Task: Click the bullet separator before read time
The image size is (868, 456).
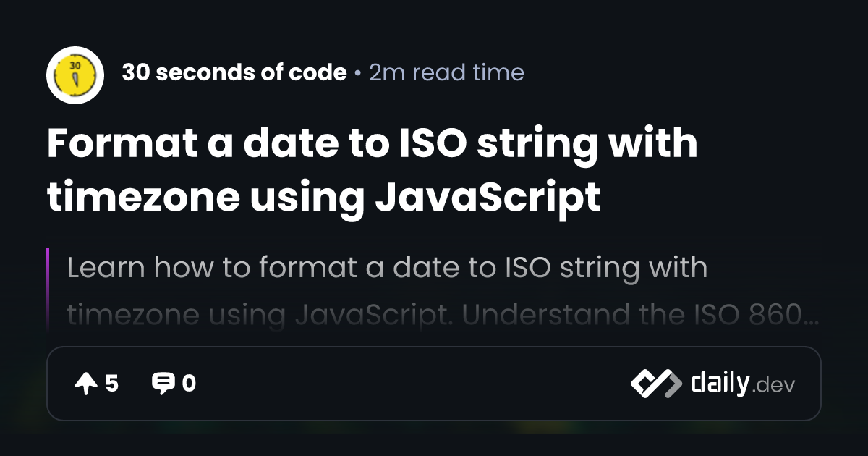Action: coord(358,73)
